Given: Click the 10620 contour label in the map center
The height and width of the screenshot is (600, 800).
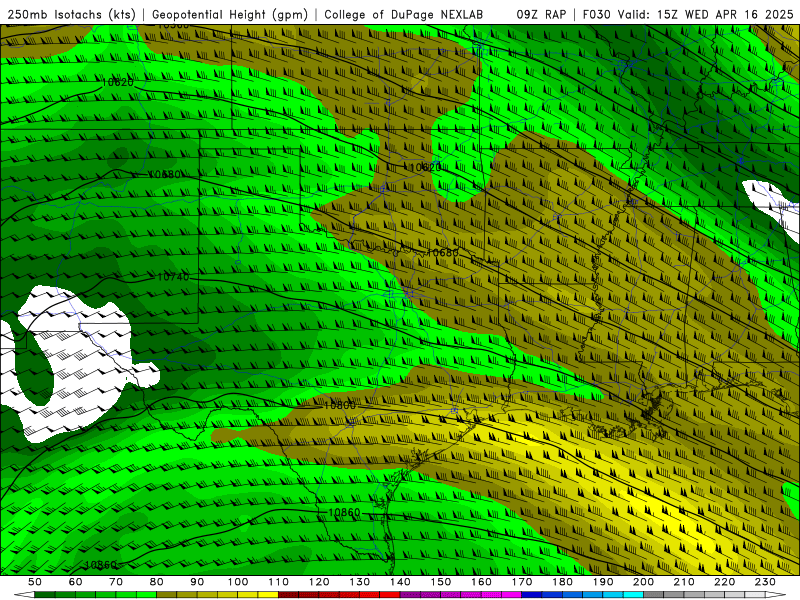Looking at the screenshot, I should 426,167.
